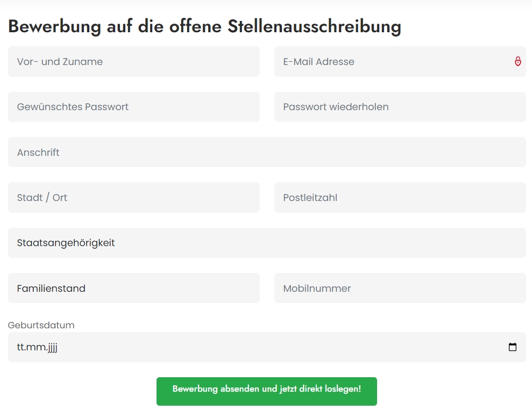
Task: Focus the Vor- und Zuname field
Action: (134, 61)
